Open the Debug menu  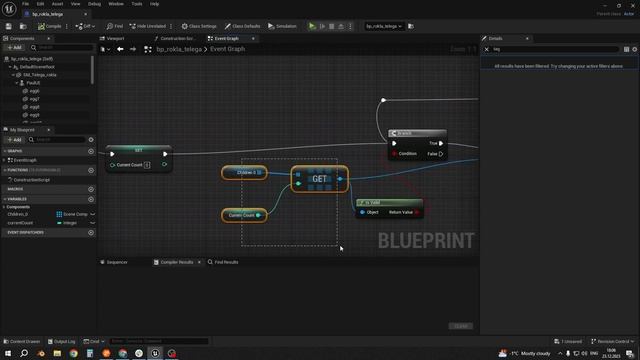pos(94,4)
